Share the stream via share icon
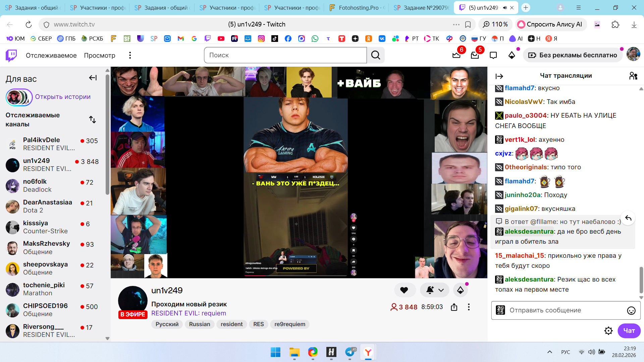Viewport: 644px width, 362px height. (x=454, y=307)
